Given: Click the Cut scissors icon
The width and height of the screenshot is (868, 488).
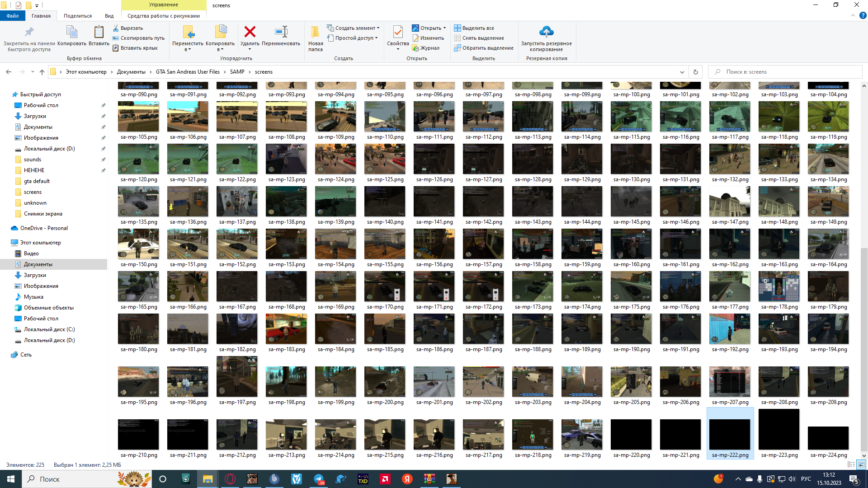Looking at the screenshot, I should [116, 28].
